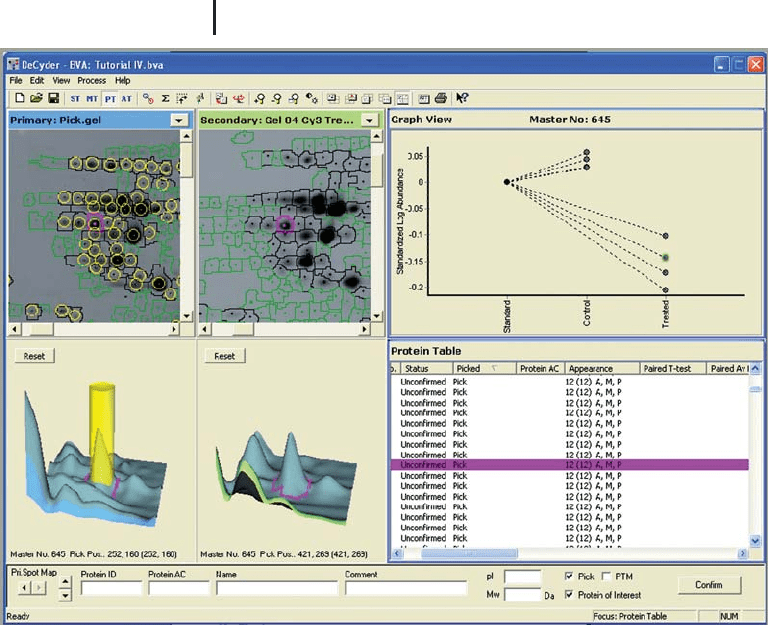Click the Protein Table horizontal scrollbar thumb

pyautogui.click(x=469, y=553)
